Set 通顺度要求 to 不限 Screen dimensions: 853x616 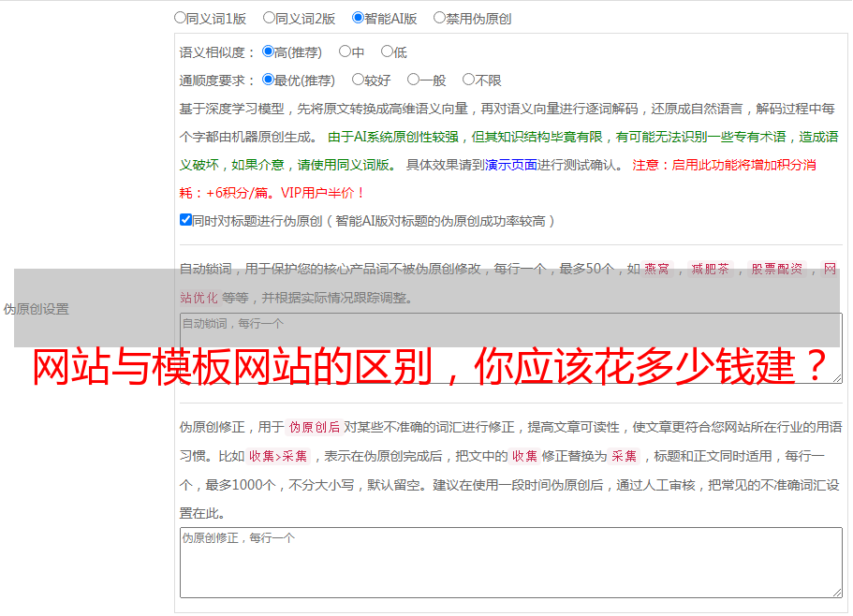click(468, 80)
